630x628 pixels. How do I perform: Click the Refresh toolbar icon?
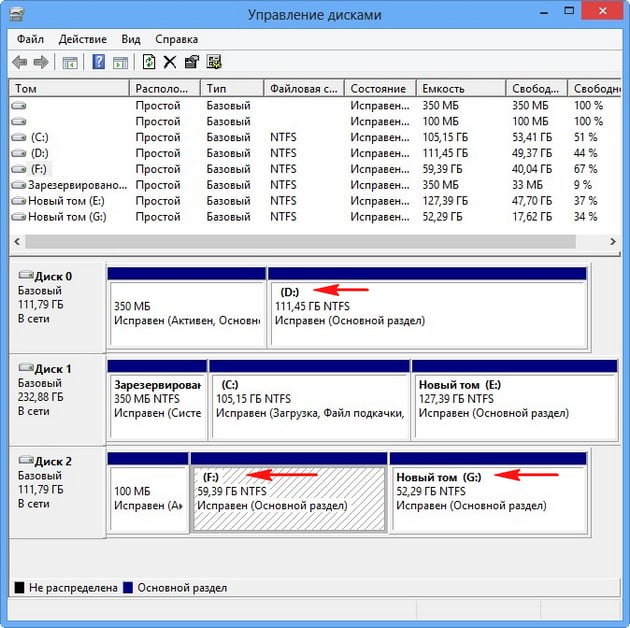coord(149,62)
